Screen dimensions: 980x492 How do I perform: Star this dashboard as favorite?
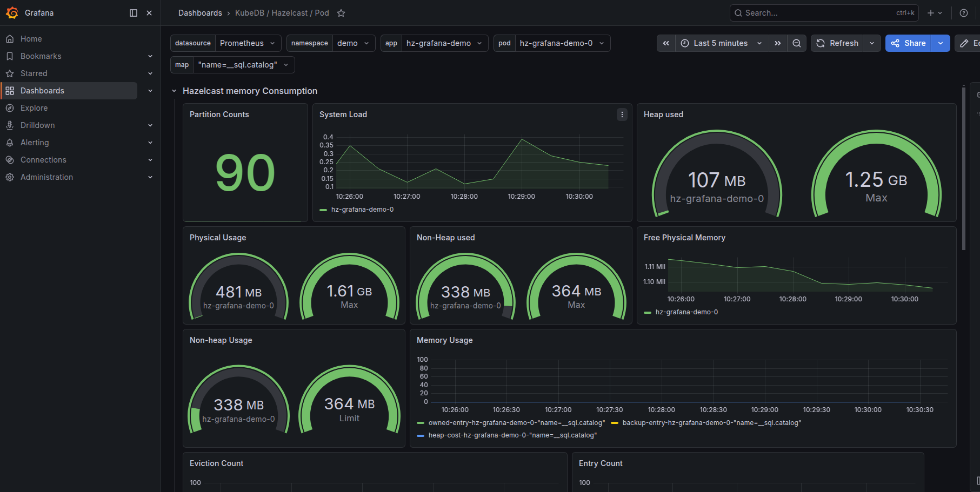pos(341,13)
